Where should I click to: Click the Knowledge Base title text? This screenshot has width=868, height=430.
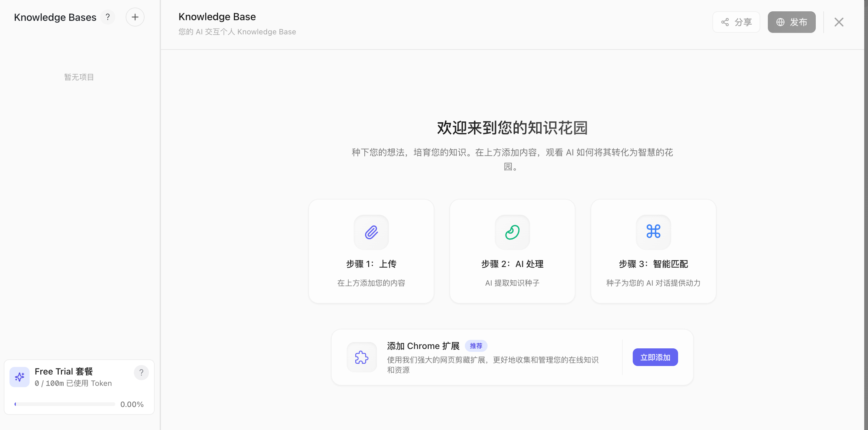point(217,16)
